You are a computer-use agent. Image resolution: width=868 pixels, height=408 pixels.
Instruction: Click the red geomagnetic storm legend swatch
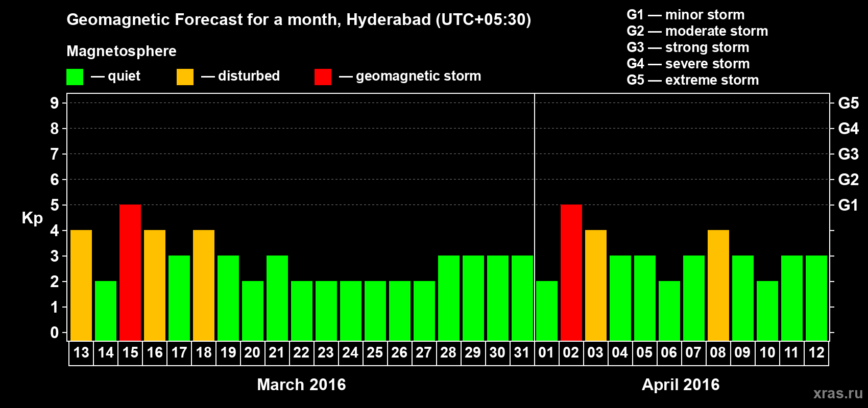tap(323, 77)
